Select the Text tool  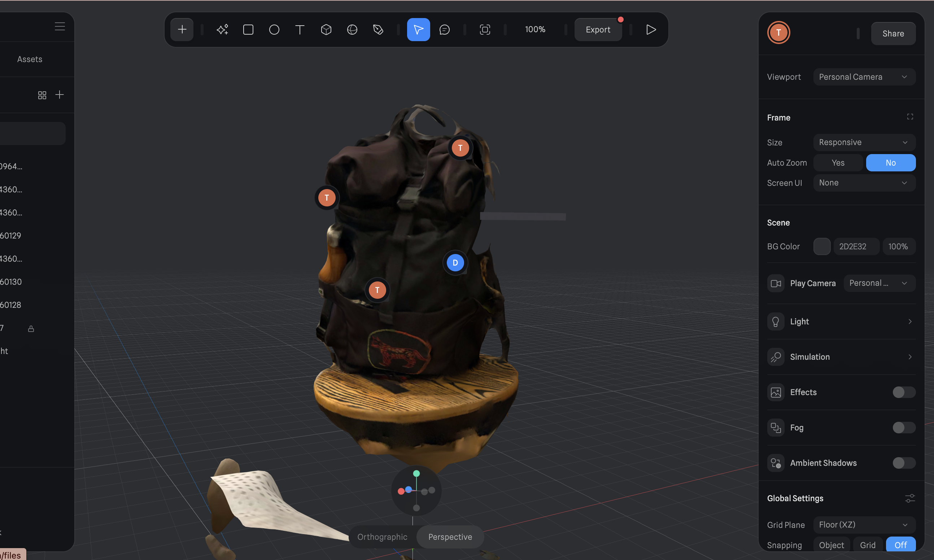click(300, 30)
